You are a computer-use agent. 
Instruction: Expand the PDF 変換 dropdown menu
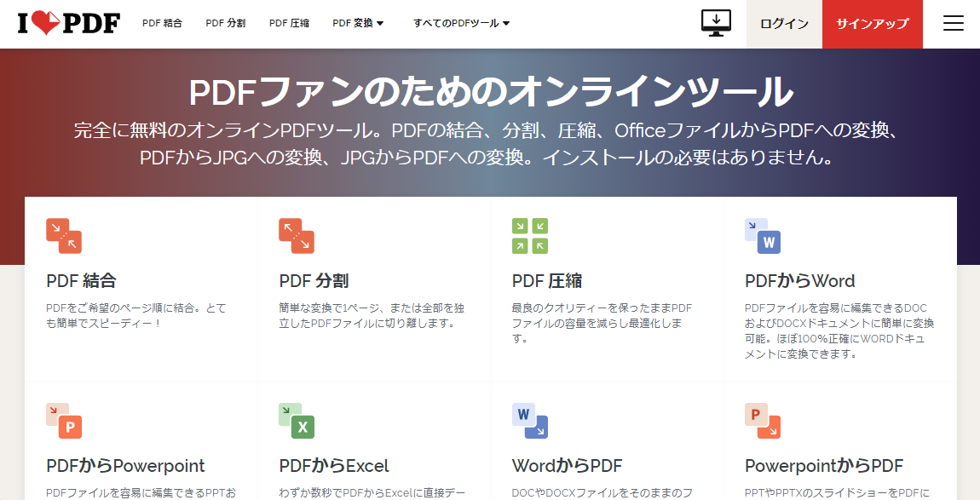(x=358, y=23)
